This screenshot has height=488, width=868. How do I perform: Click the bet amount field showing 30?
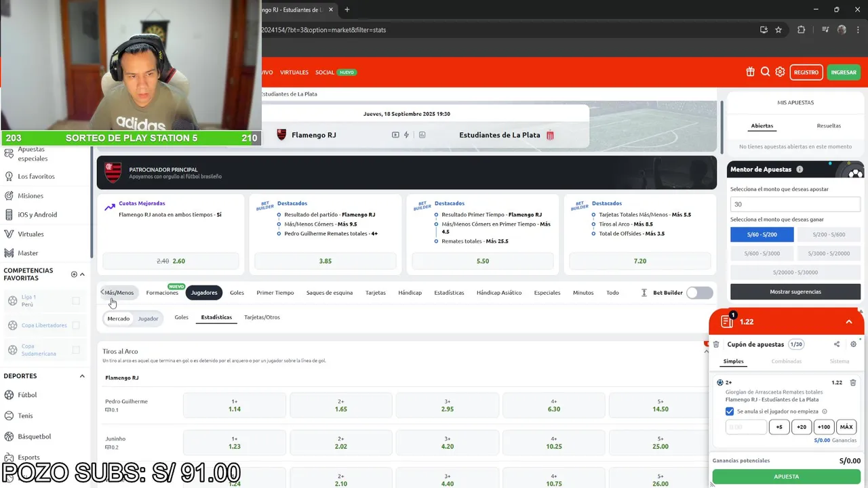tap(795, 204)
